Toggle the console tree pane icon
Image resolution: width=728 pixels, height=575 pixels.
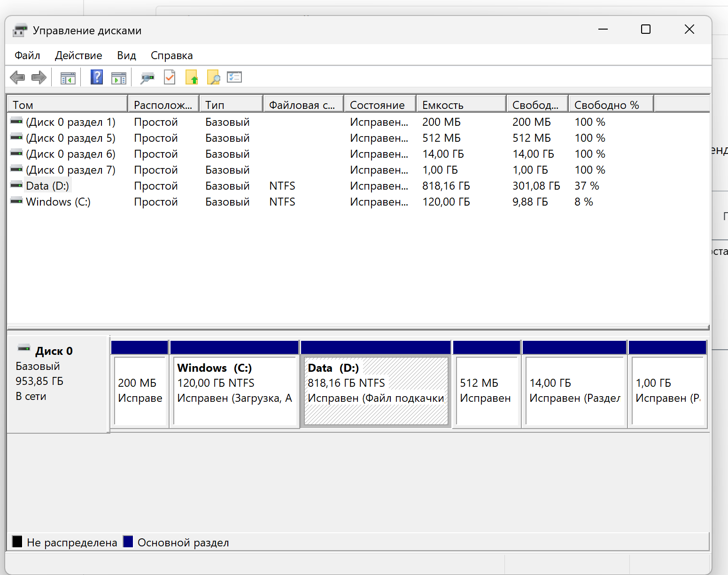pyautogui.click(x=68, y=78)
